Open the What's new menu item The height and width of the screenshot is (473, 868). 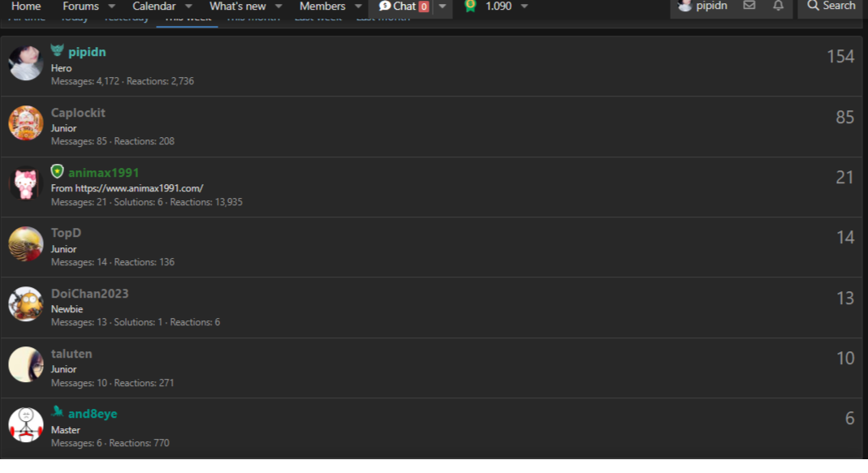coord(237,6)
